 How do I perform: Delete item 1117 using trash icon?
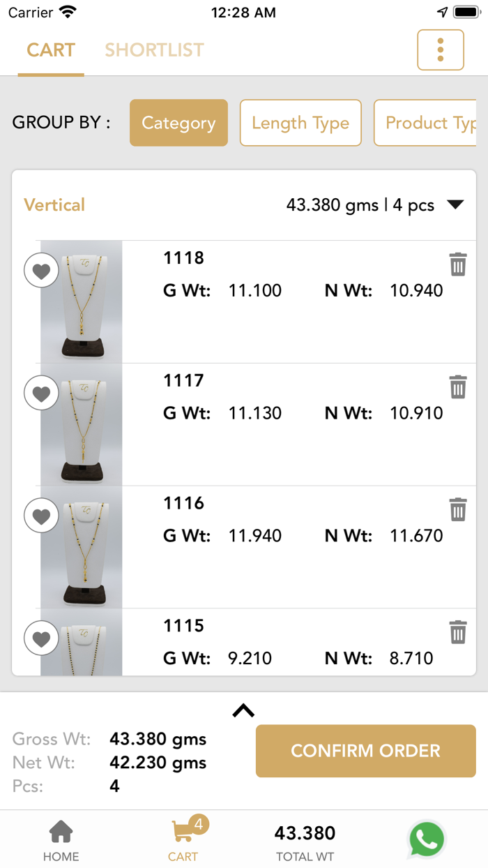[x=458, y=388]
